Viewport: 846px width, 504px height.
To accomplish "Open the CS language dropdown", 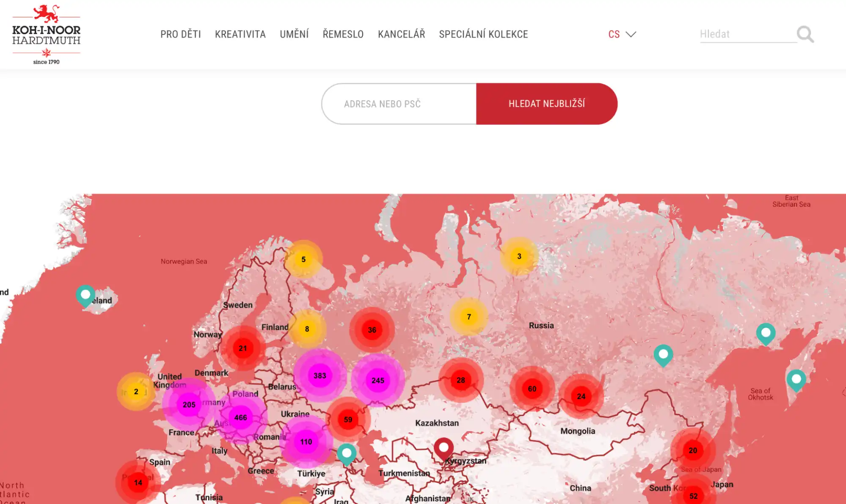I will click(622, 34).
